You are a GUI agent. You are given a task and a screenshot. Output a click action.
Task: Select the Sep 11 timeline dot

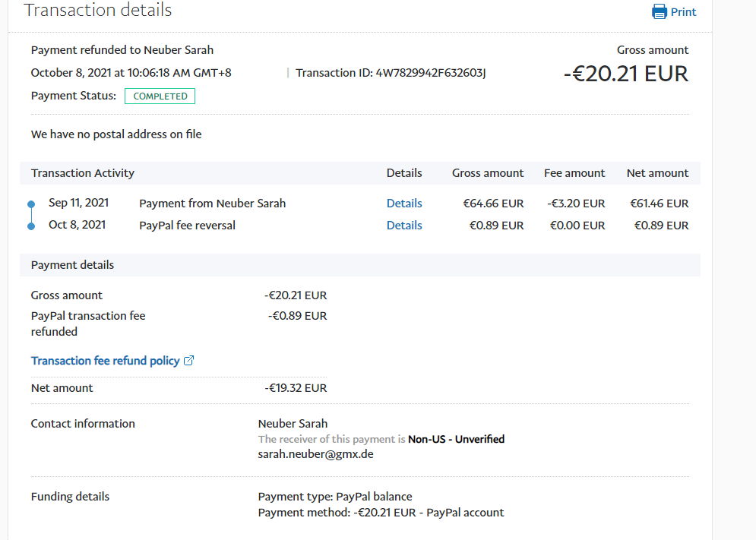(x=31, y=204)
